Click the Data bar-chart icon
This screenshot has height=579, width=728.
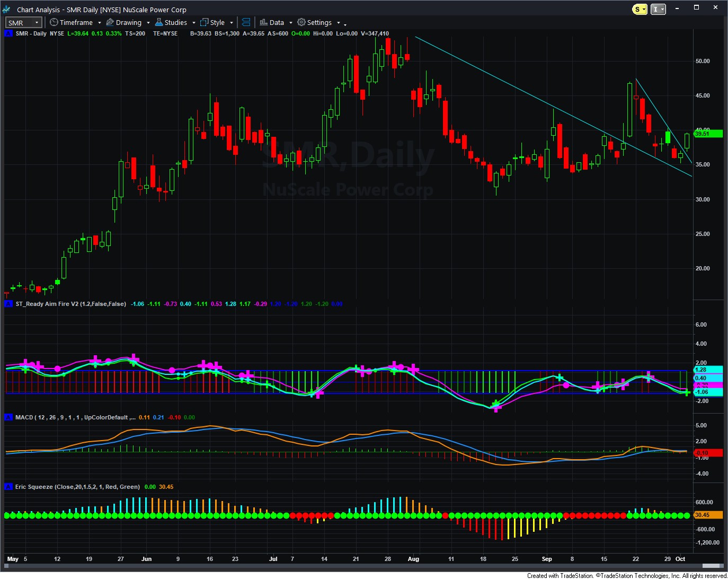pos(263,22)
